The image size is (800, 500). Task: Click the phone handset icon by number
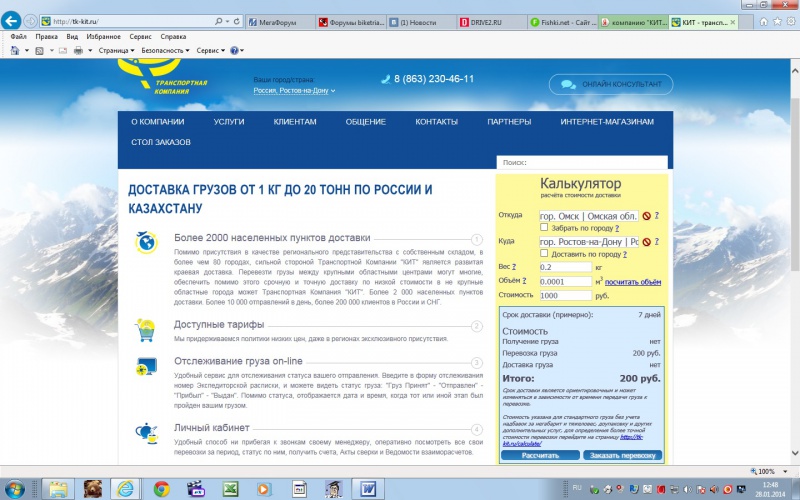point(386,79)
